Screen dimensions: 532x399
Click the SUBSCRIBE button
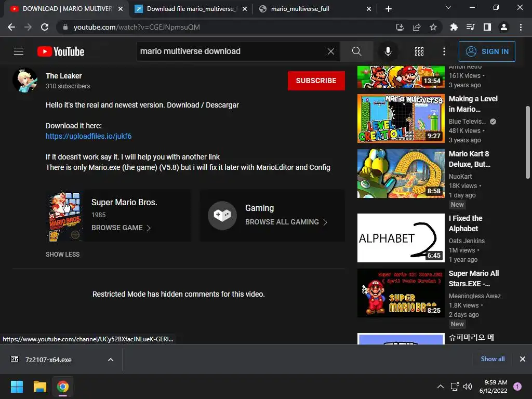(x=316, y=81)
